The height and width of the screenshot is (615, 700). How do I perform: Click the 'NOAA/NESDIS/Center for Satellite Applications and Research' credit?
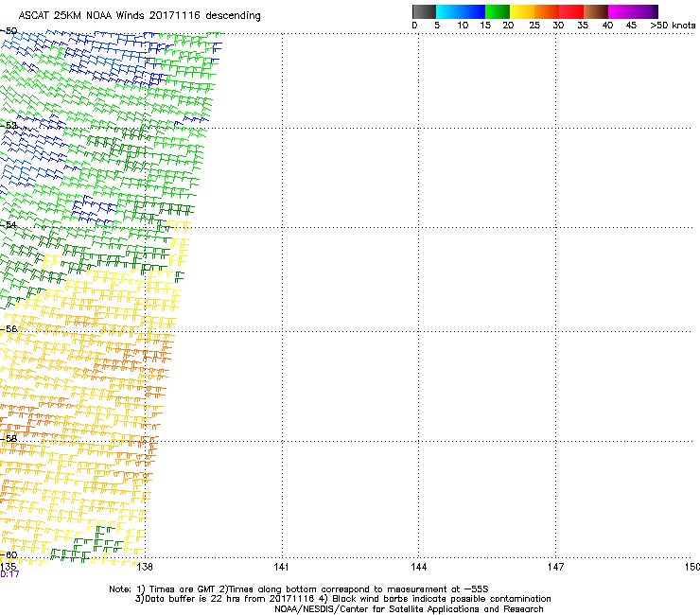tap(409, 609)
